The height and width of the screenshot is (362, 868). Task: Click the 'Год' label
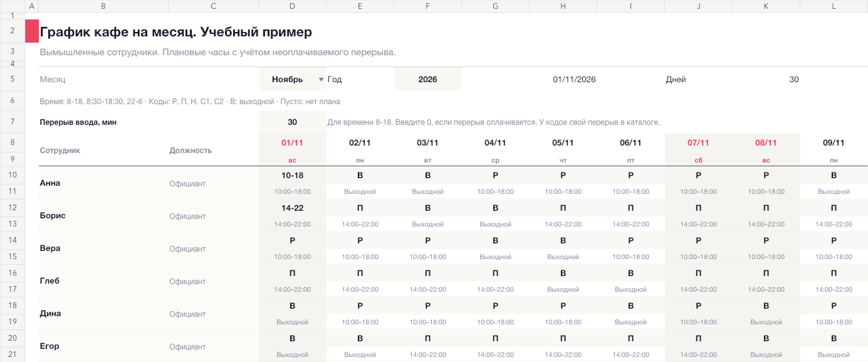[335, 80]
